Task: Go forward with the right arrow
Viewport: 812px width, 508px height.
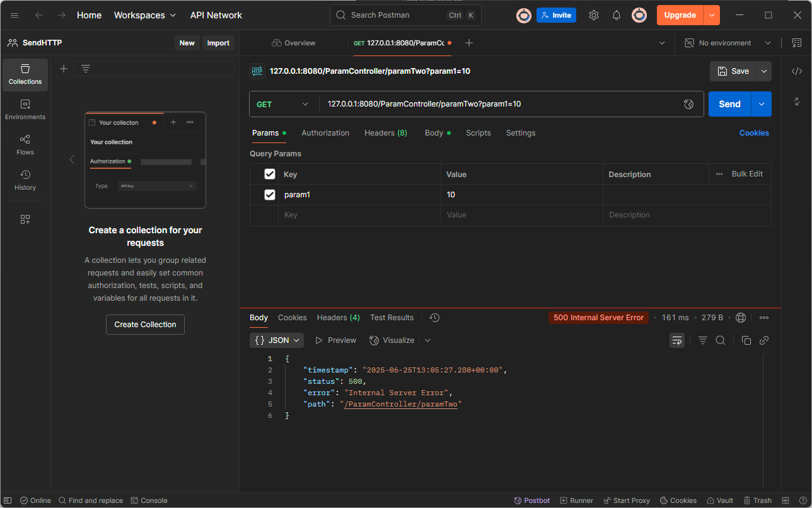Action: 61,15
